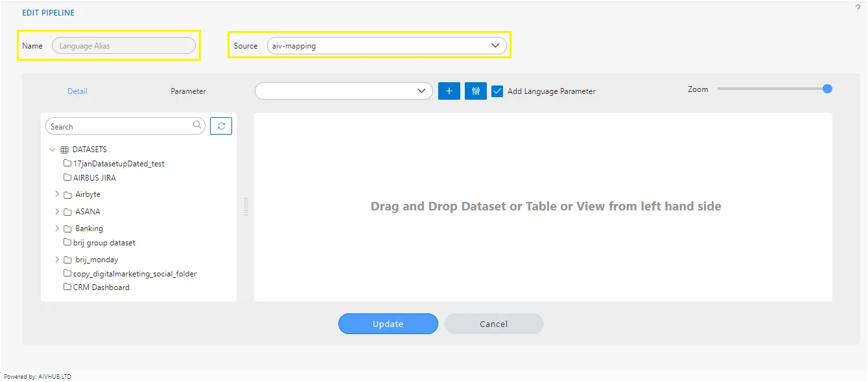Open the empty parameter dropdown
Viewport: 868px width, 382px height.
(344, 91)
